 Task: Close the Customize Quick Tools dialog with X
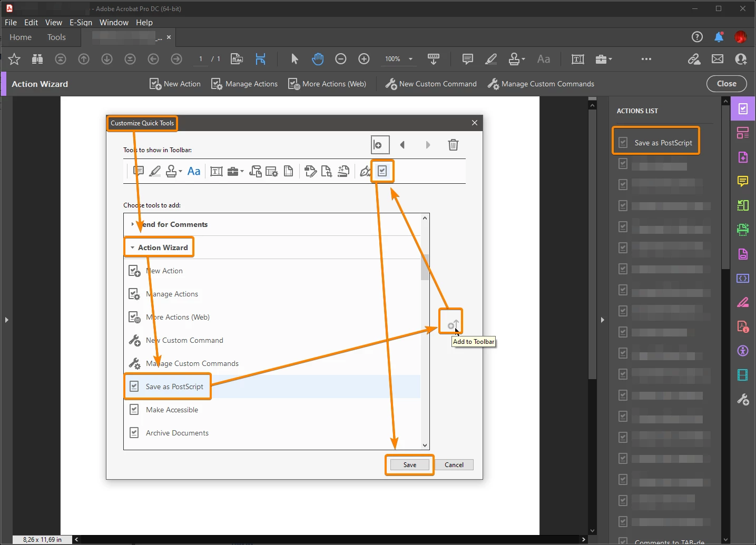click(475, 123)
